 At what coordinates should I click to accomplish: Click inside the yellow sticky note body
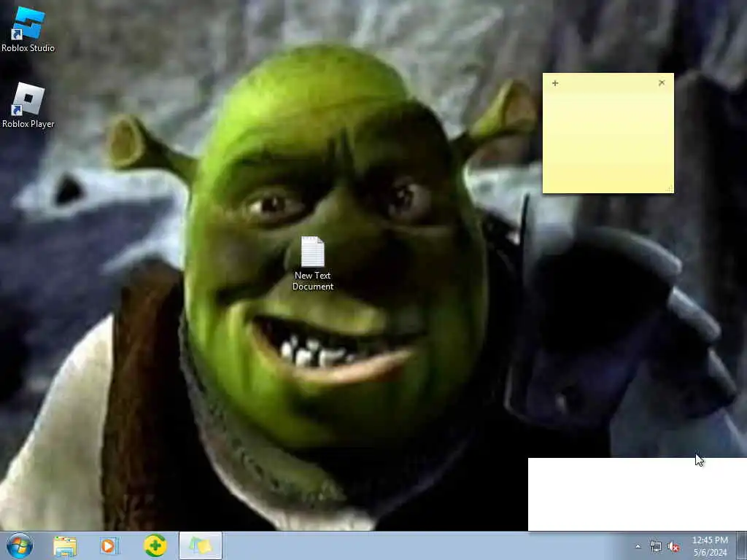[608, 141]
